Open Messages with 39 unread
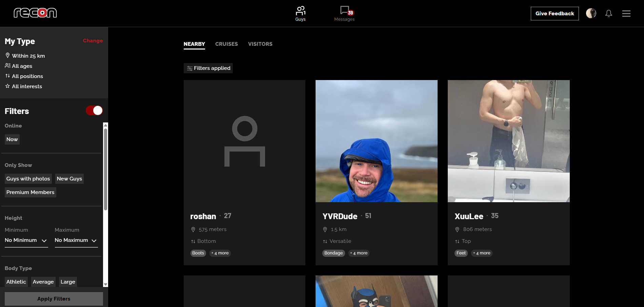 tap(344, 11)
